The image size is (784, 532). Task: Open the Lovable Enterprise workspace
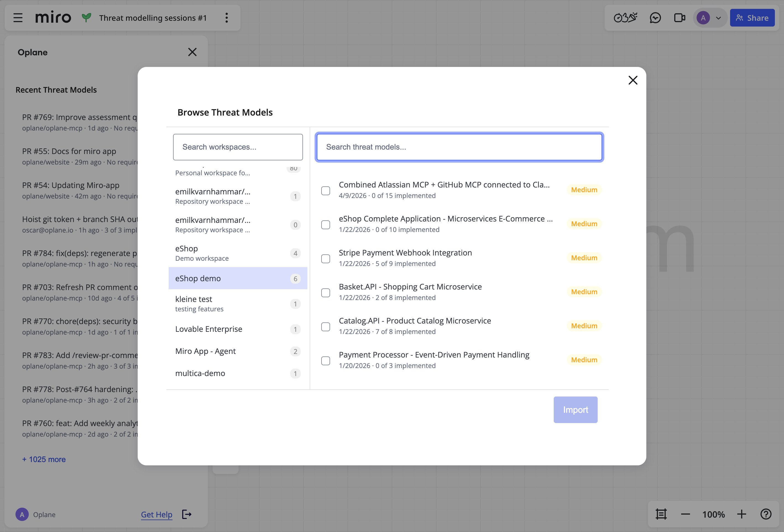tap(238, 329)
